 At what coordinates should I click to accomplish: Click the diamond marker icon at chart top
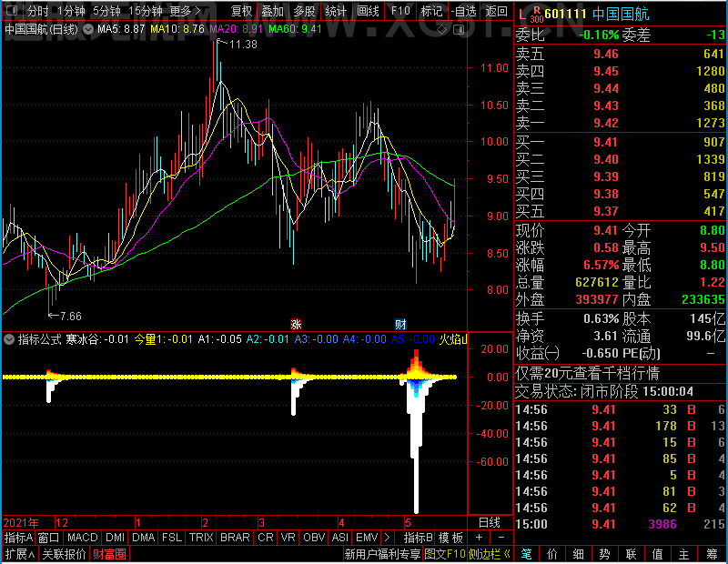click(x=442, y=30)
